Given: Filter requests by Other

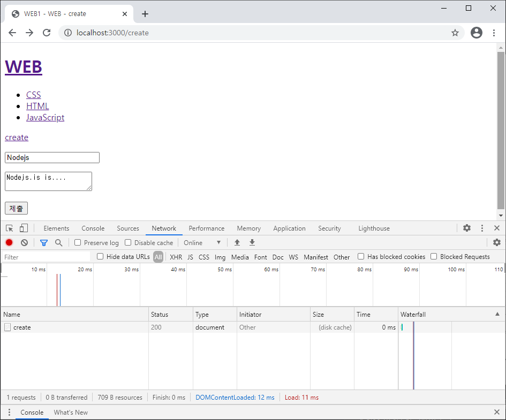Looking at the screenshot, I should pos(342,257).
